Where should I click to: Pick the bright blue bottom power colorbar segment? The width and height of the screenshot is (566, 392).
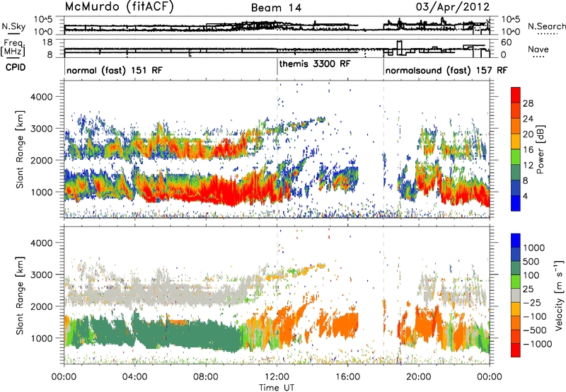coord(516,203)
